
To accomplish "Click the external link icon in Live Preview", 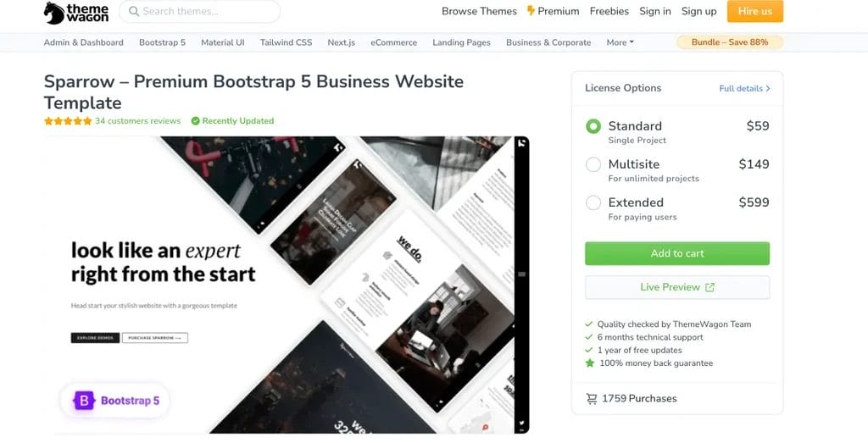I will click(x=709, y=287).
